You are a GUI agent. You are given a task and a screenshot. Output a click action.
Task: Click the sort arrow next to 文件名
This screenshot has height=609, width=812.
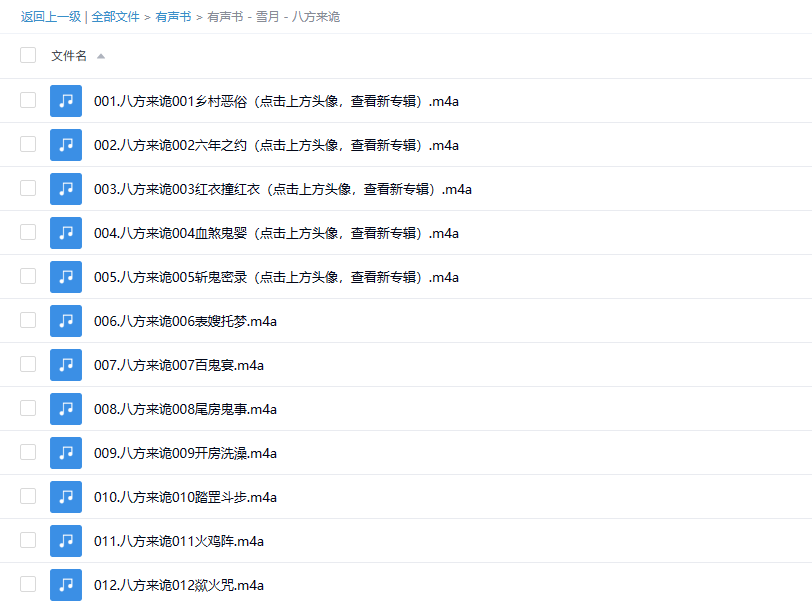[101, 56]
